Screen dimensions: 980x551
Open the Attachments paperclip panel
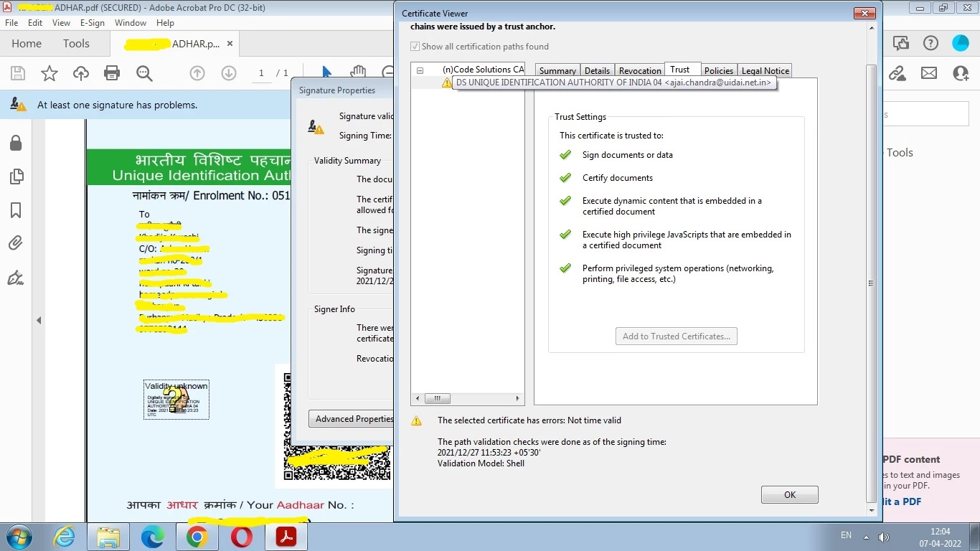pyautogui.click(x=15, y=244)
